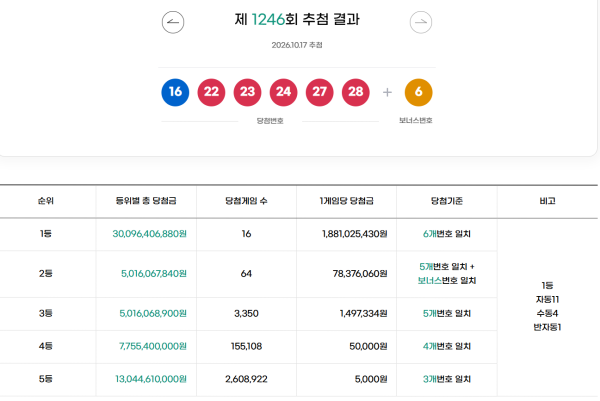Click per-game prize 50,000원

coord(368,346)
